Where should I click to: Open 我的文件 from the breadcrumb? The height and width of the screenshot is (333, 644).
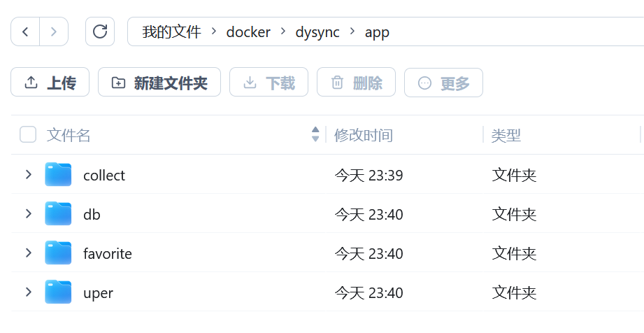click(x=171, y=32)
